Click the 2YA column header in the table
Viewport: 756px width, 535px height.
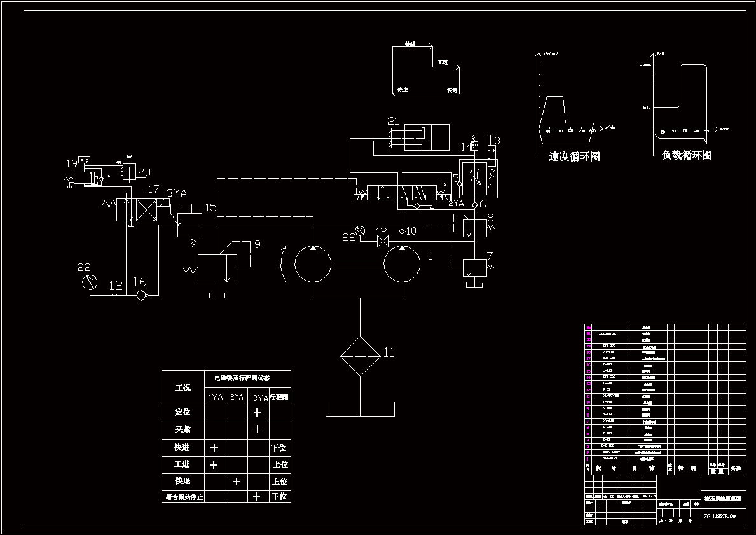[237, 397]
